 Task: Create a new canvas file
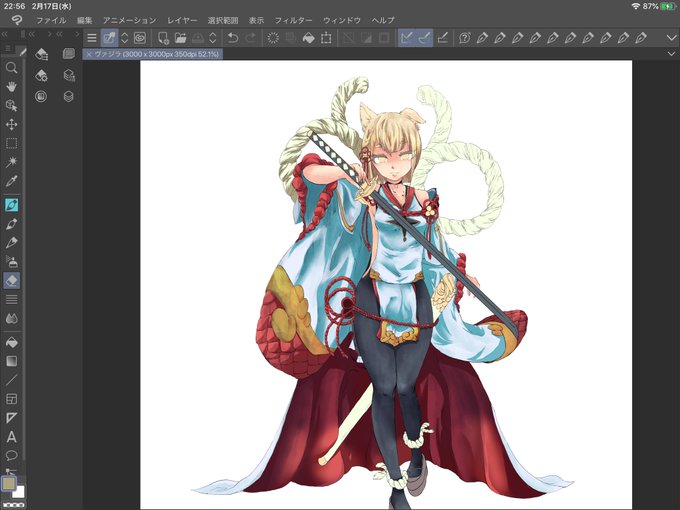pos(163,38)
